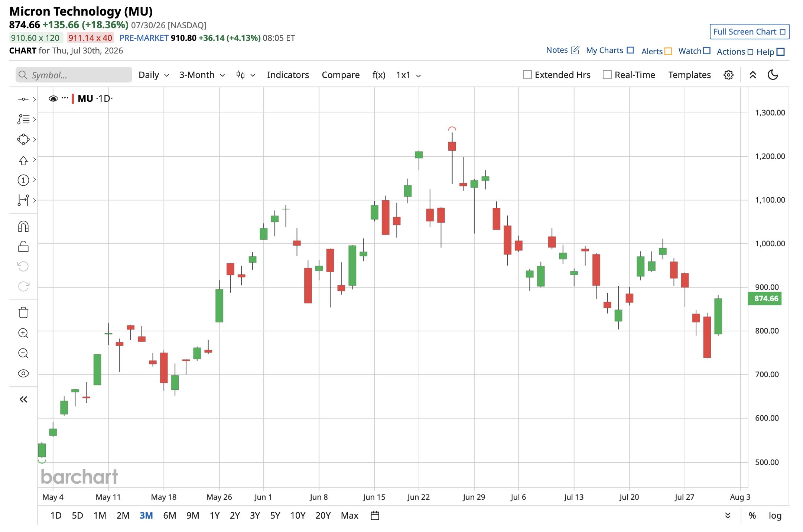Hide the MU series with eye icon
This screenshot has width=803, height=532.
(x=53, y=98)
